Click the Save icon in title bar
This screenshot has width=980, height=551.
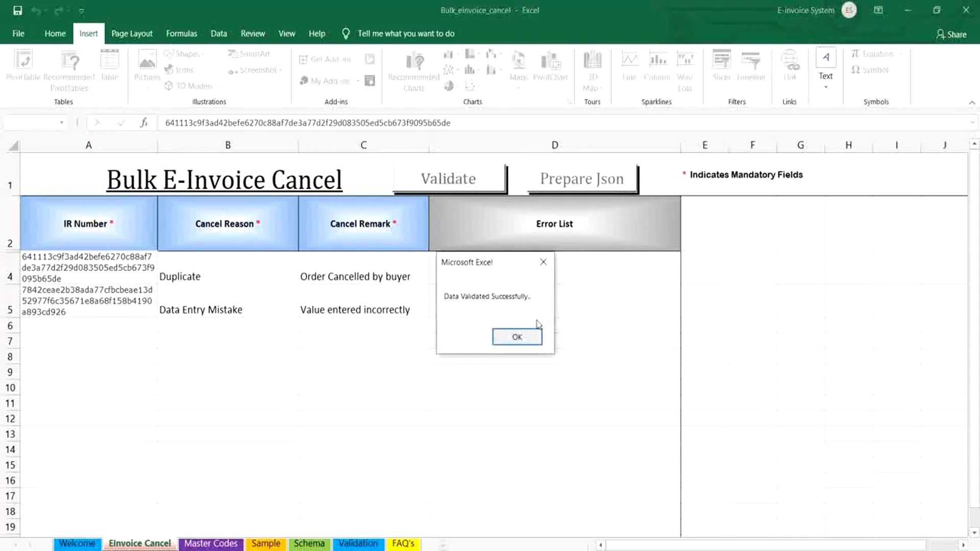(17, 10)
